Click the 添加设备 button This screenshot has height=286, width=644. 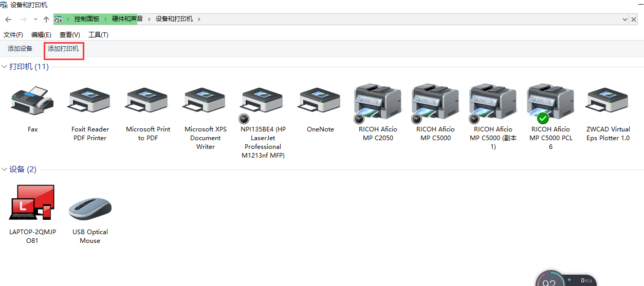[x=20, y=49]
